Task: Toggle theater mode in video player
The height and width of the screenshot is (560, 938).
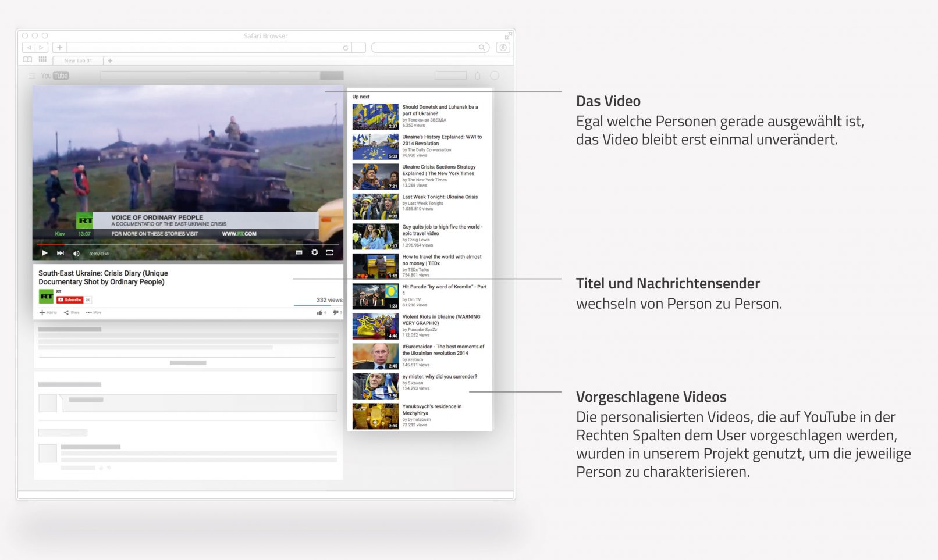Action: 329,252
